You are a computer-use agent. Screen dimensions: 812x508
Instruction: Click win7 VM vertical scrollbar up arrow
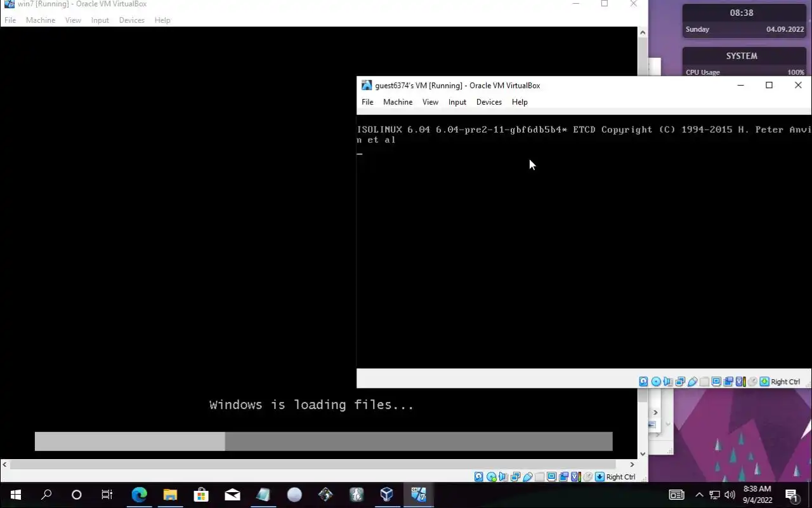pyautogui.click(x=643, y=32)
